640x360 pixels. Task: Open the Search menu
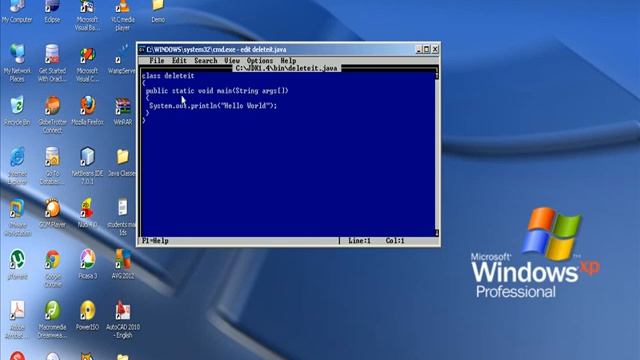pos(205,60)
